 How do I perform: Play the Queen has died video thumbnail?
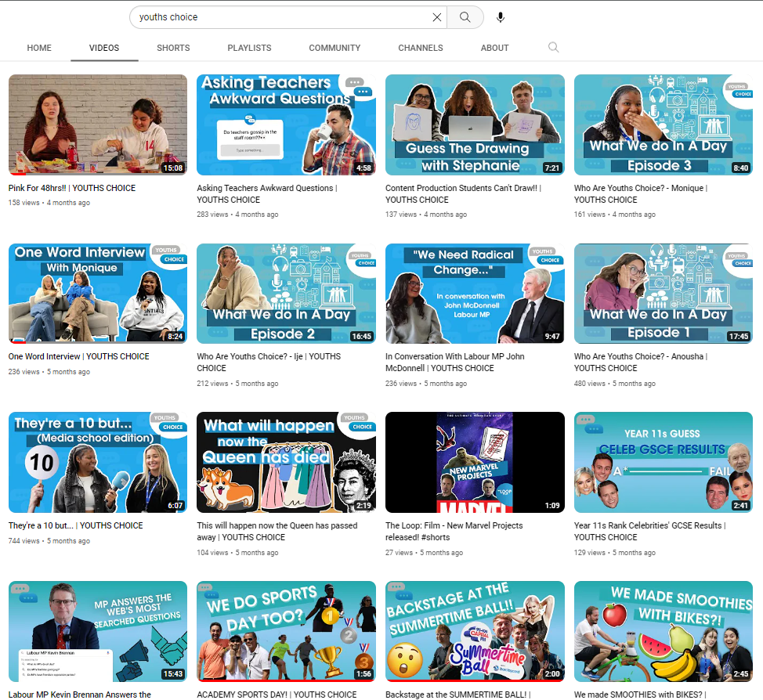coord(286,462)
